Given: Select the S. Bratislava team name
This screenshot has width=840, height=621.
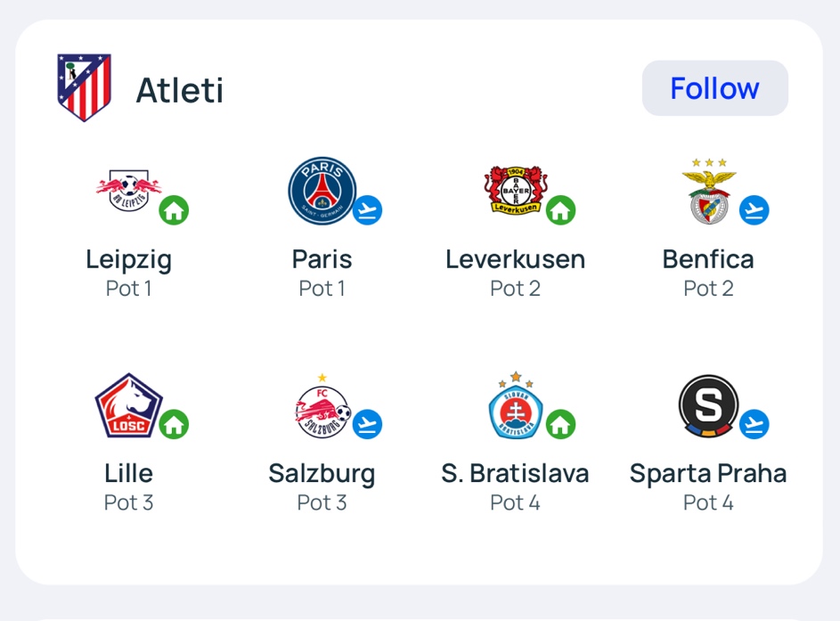Looking at the screenshot, I should [x=516, y=474].
